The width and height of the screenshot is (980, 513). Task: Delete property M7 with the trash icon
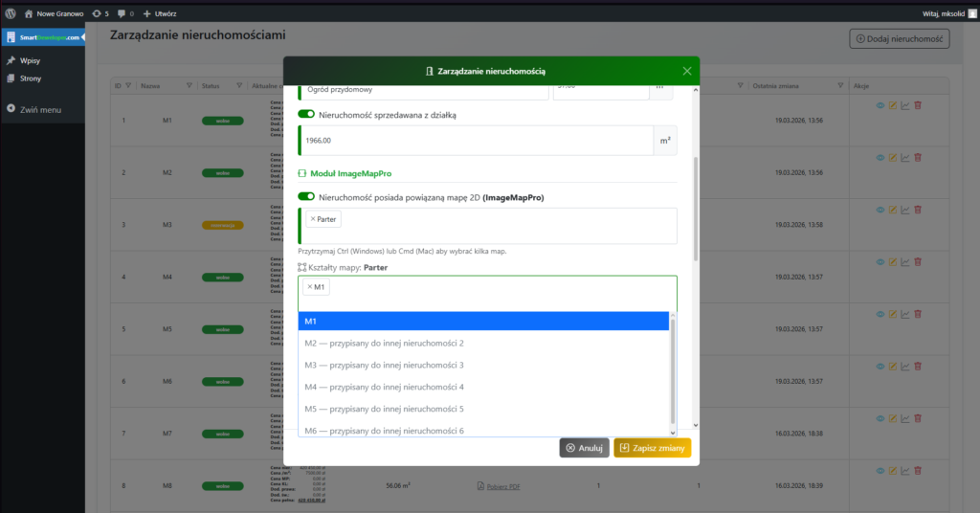coord(918,418)
